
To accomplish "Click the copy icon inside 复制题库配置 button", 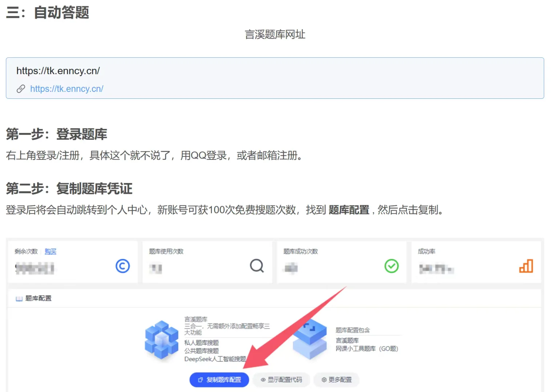I will 199,380.
